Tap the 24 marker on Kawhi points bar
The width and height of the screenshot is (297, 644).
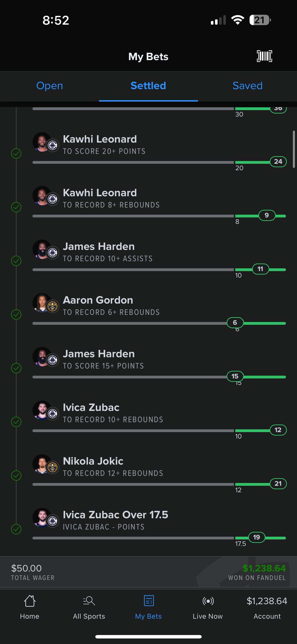pos(278,161)
